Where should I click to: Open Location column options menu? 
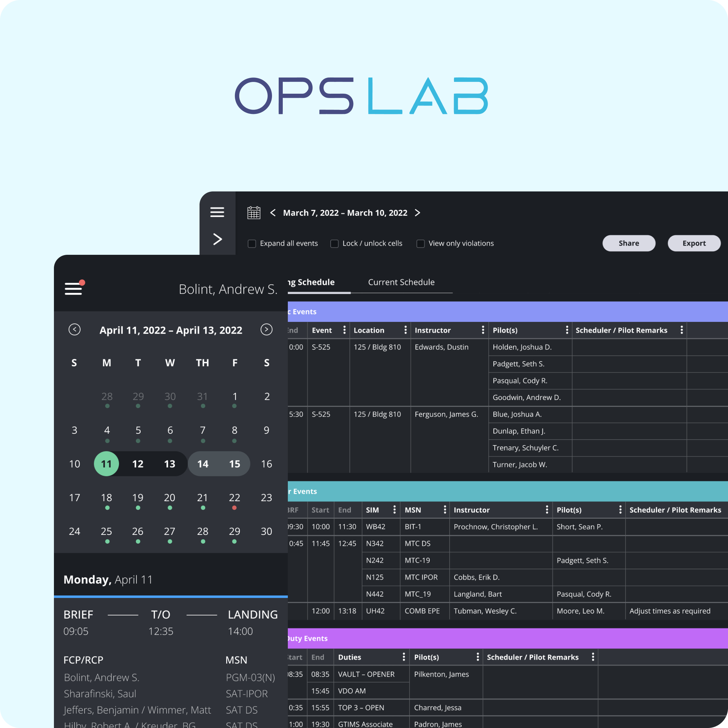click(405, 330)
